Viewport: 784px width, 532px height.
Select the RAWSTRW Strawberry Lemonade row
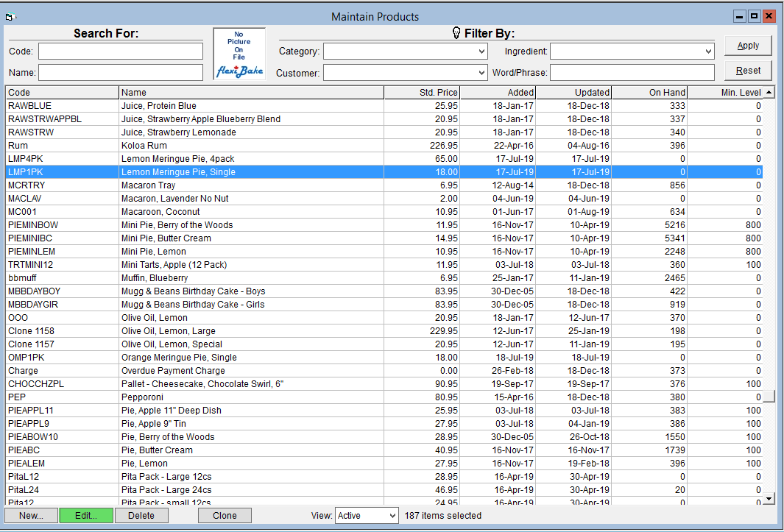[384, 132]
